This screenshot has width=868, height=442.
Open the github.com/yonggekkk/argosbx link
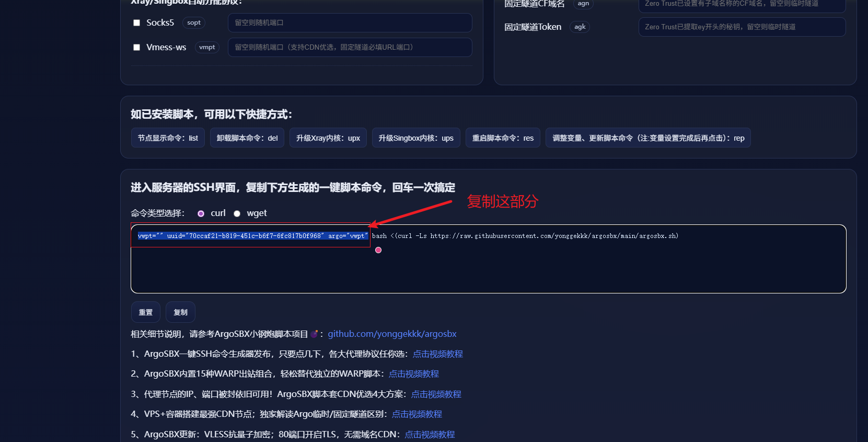(x=392, y=334)
